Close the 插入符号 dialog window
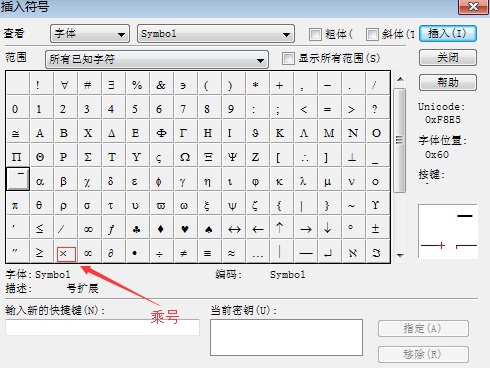Screen dimensions: 490x368 pos(473,6)
